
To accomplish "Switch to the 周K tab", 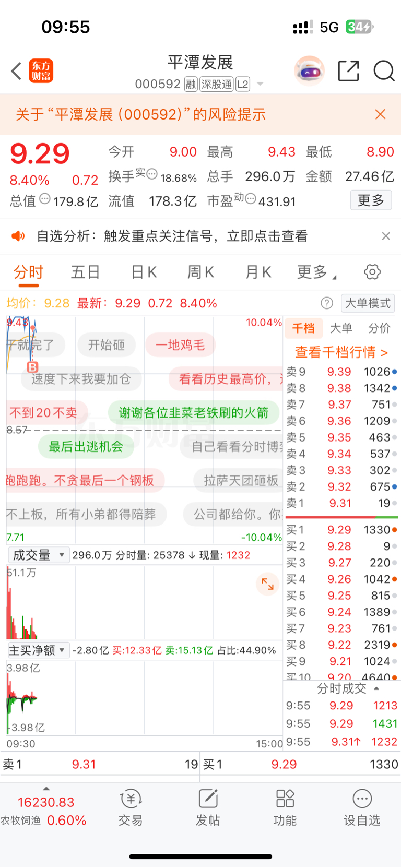I will click(201, 272).
